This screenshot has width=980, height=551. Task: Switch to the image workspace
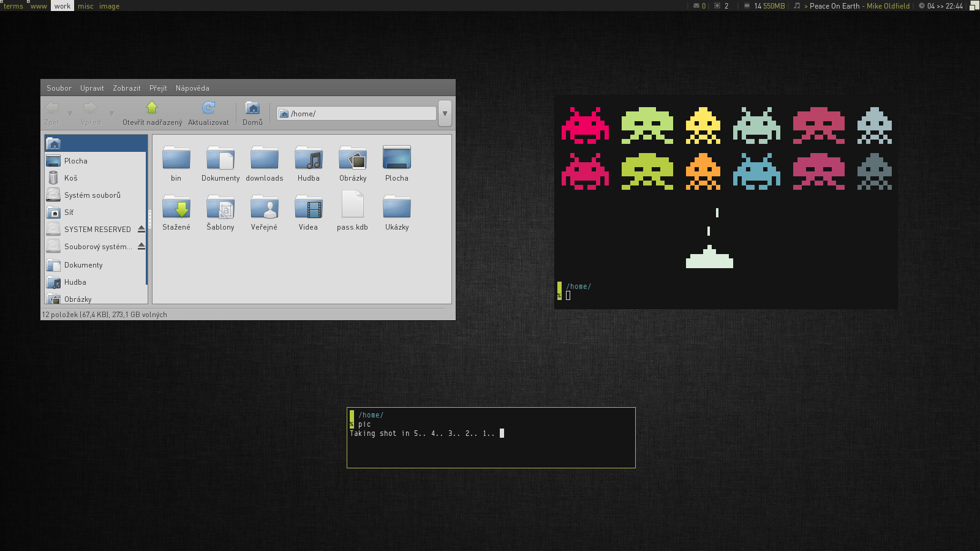[110, 6]
